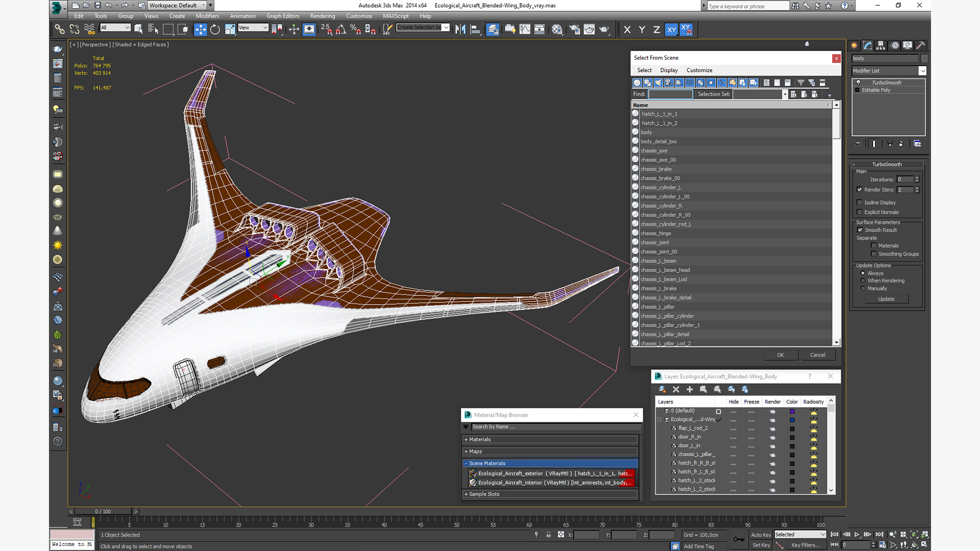Toggle the Percent Snap icon
This screenshot has width=980, height=551.
coord(356,30)
